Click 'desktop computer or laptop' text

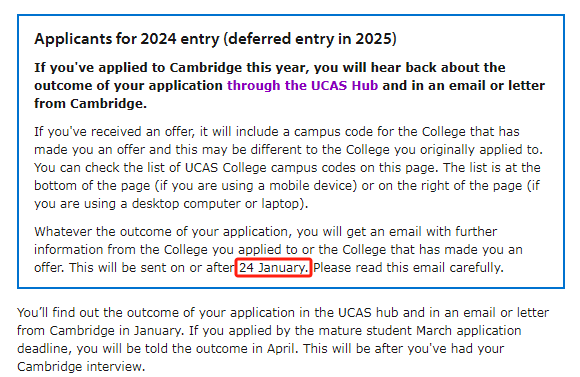[218, 203]
